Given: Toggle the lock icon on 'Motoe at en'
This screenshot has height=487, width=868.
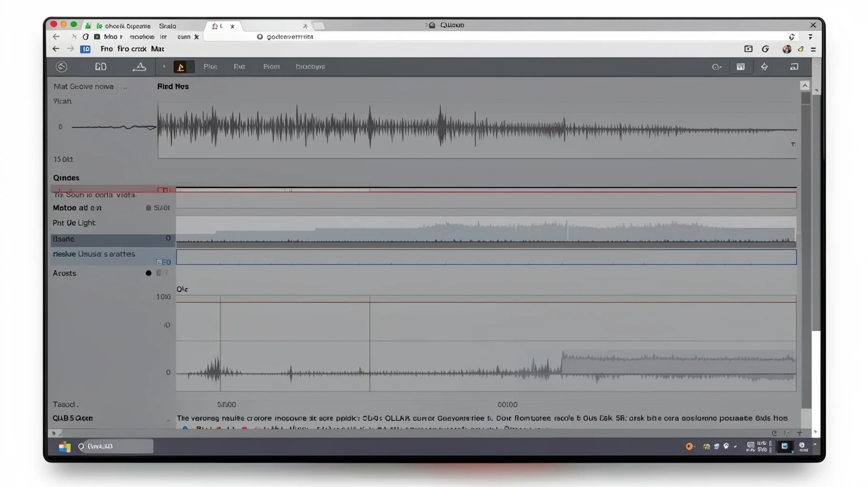Looking at the screenshot, I should [x=148, y=208].
